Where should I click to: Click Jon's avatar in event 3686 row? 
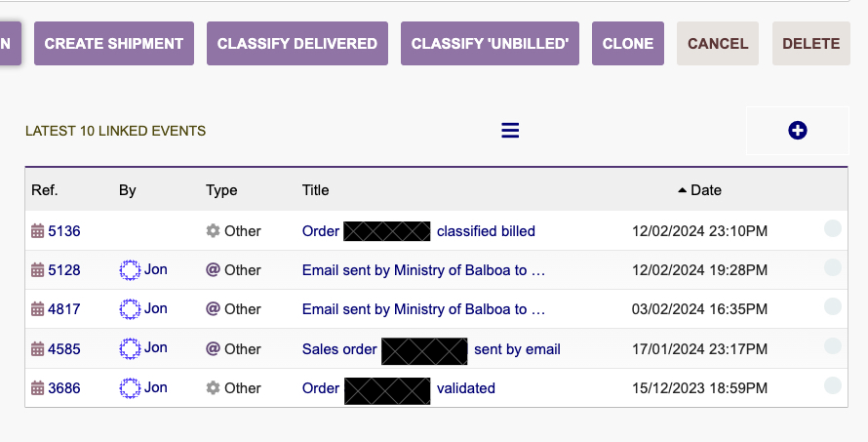point(130,387)
